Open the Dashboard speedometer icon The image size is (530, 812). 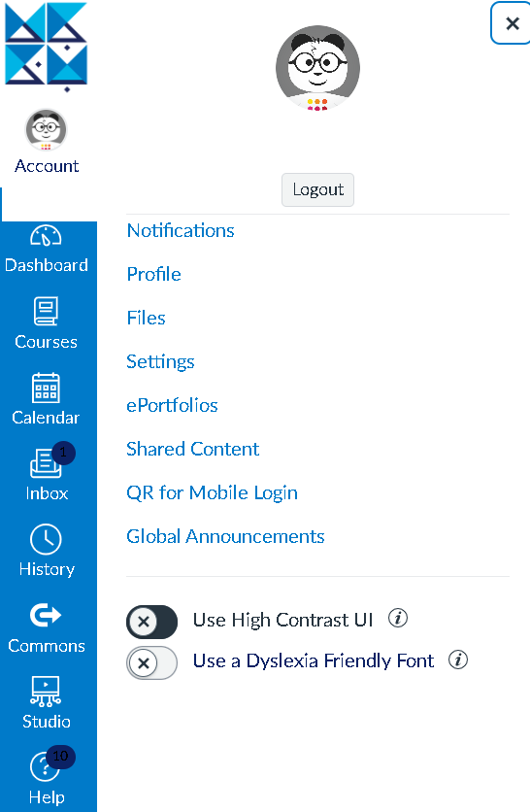coord(46,236)
